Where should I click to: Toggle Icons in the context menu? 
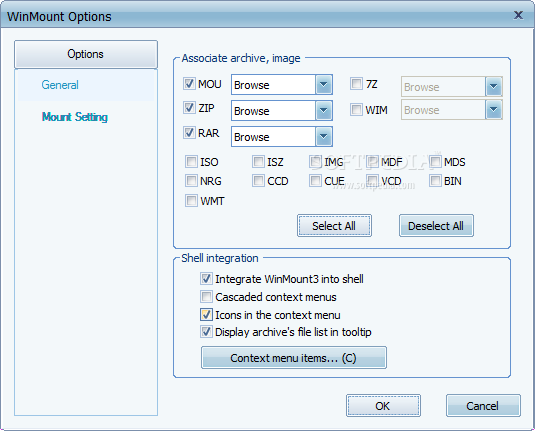click(x=206, y=315)
